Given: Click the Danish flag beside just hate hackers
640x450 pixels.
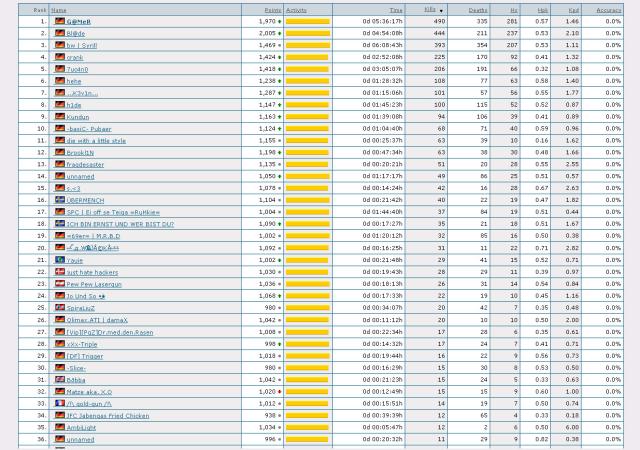Looking at the screenshot, I should [x=59, y=272].
